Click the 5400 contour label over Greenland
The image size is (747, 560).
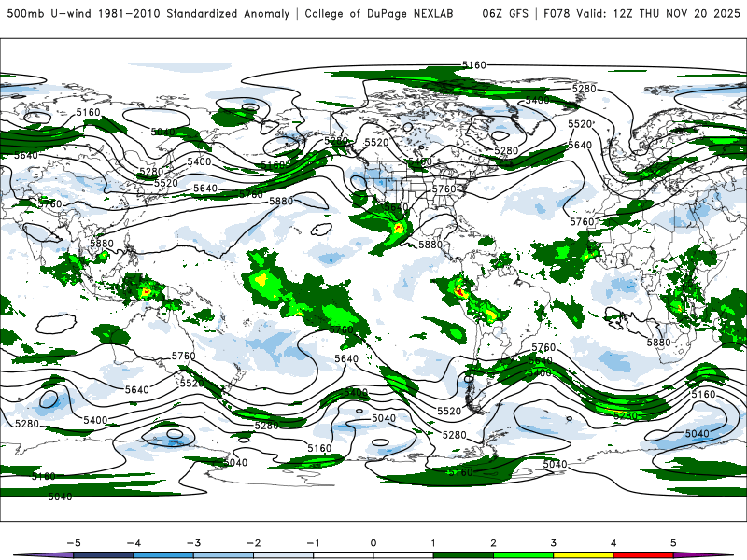tap(538, 100)
